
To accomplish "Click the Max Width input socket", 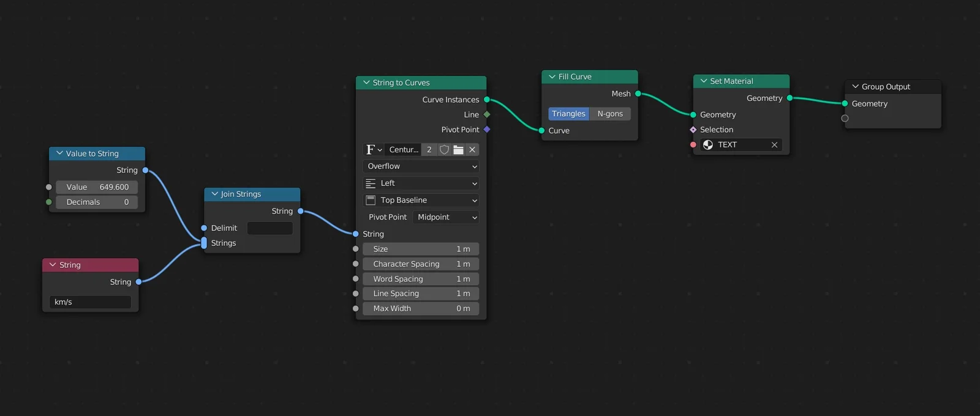I will (356, 309).
